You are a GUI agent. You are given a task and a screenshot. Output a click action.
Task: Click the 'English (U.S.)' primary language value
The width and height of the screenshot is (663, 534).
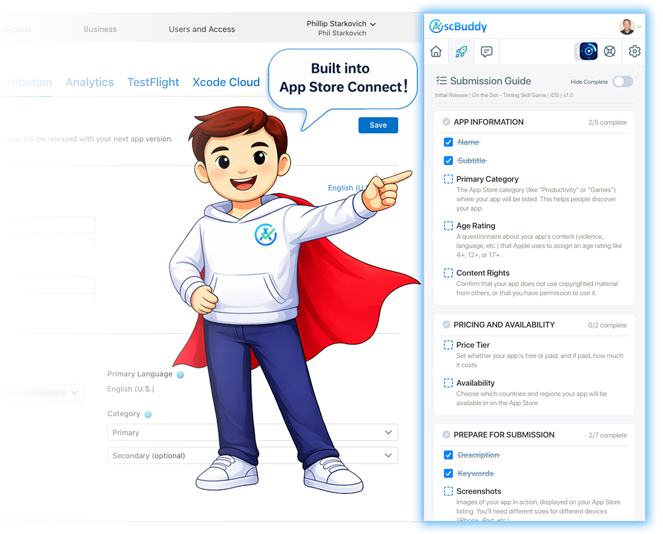pos(131,389)
